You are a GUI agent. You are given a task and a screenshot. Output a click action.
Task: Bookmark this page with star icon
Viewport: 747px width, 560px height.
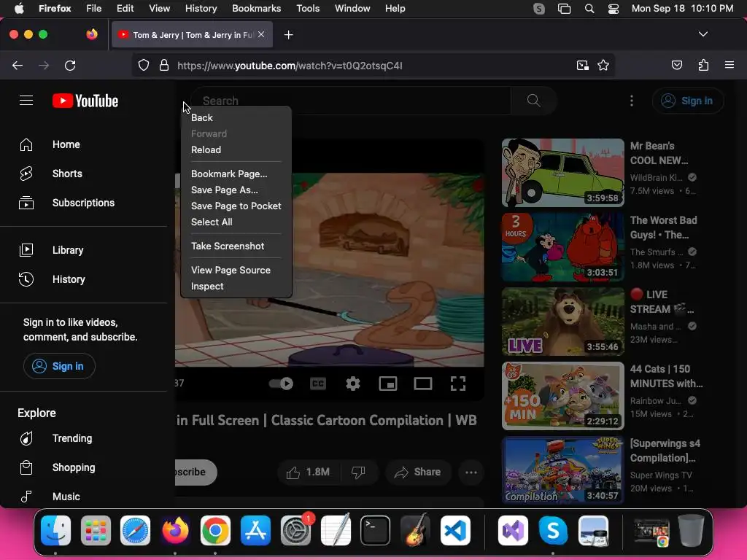click(603, 65)
